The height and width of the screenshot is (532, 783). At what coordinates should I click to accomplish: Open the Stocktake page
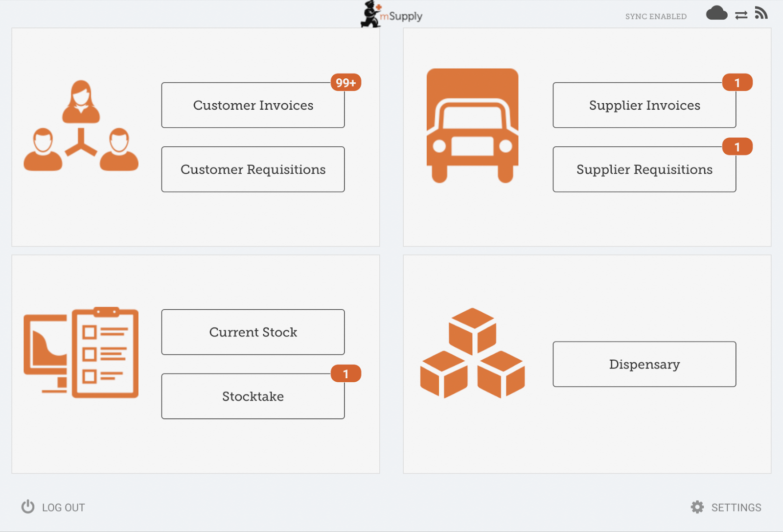(253, 396)
